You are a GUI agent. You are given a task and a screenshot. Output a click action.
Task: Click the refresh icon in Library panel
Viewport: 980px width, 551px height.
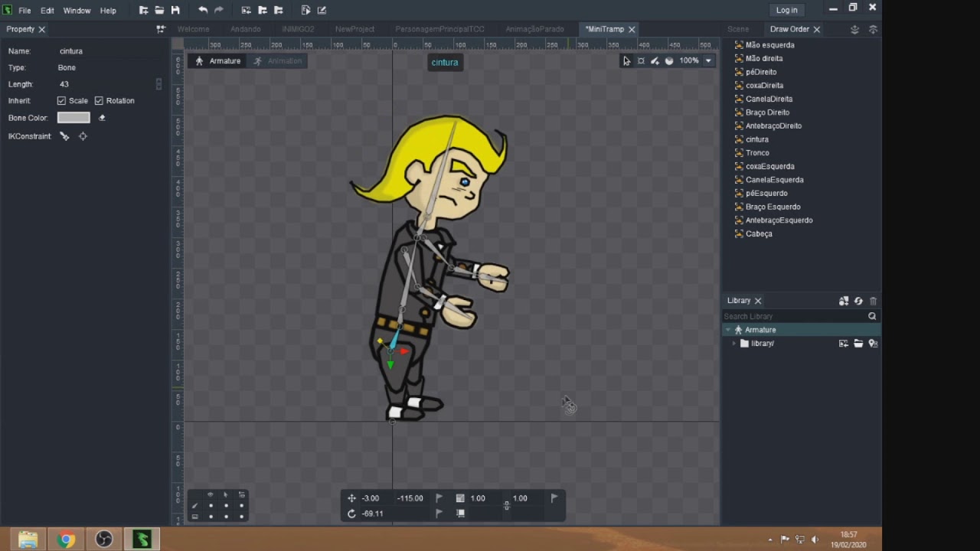pos(858,301)
